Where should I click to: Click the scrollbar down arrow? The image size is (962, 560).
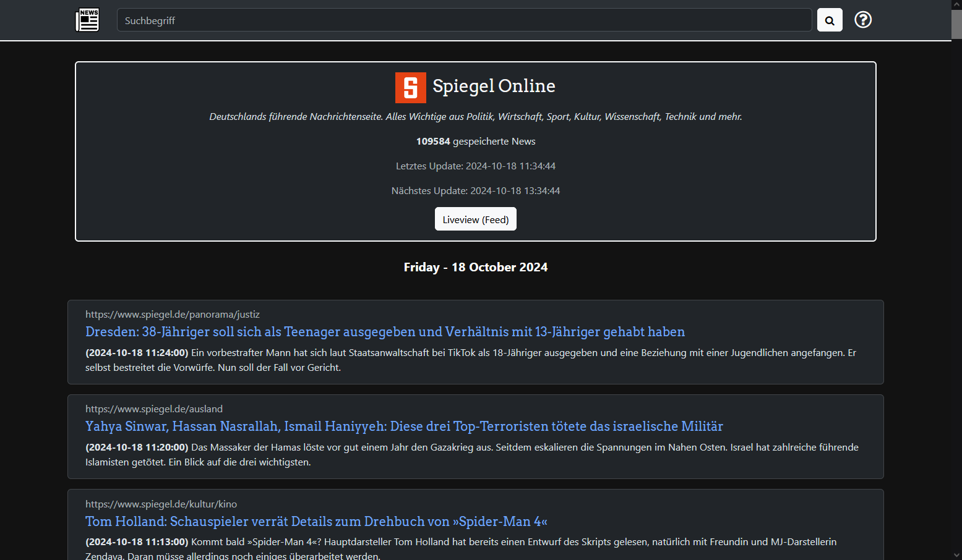[956, 555]
